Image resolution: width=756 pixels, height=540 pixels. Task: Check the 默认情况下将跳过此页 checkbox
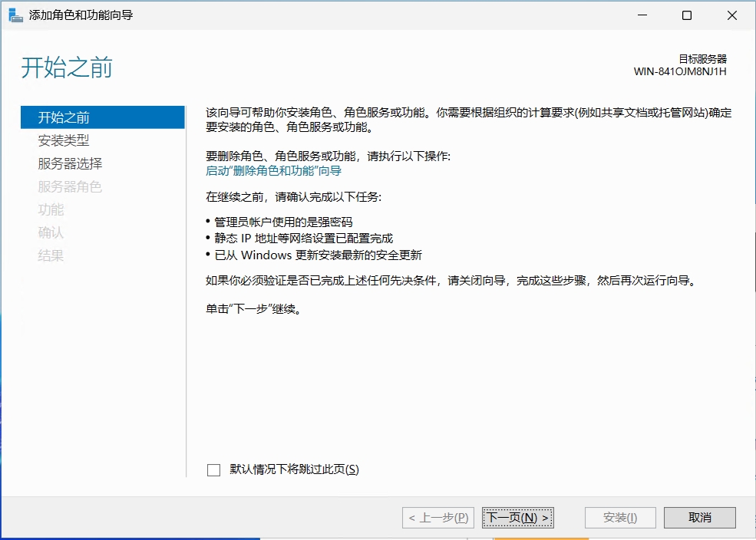coord(213,469)
